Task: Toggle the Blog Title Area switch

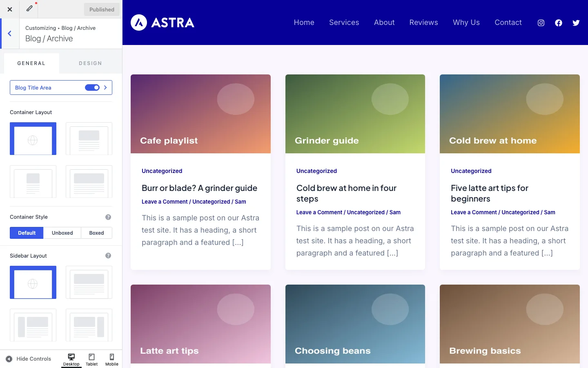Action: tap(92, 88)
